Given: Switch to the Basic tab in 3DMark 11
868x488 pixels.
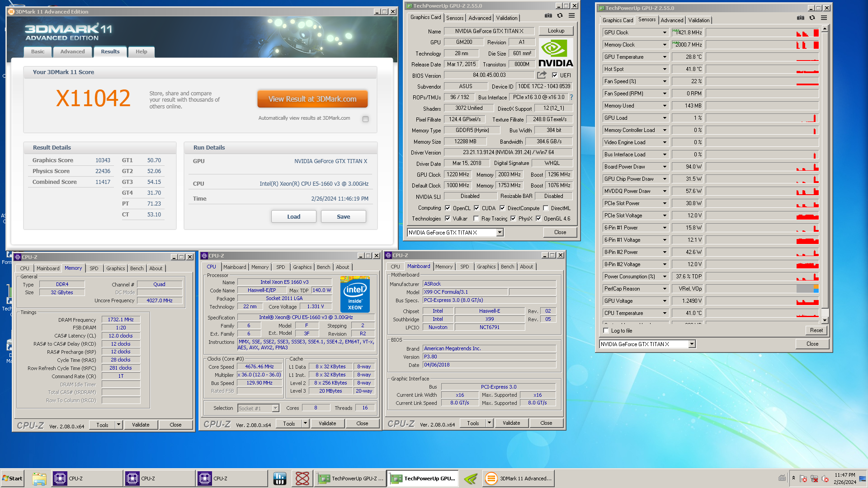Looking at the screenshot, I should tap(38, 52).
